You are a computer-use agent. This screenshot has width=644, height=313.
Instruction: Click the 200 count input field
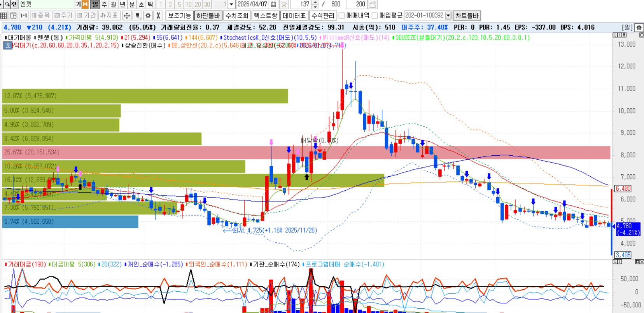point(356,4)
